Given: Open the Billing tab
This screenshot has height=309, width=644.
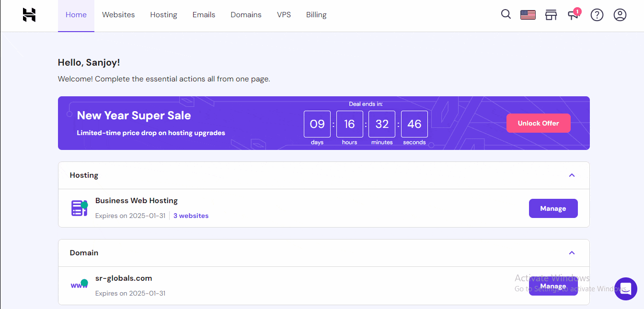Looking at the screenshot, I should click(316, 14).
